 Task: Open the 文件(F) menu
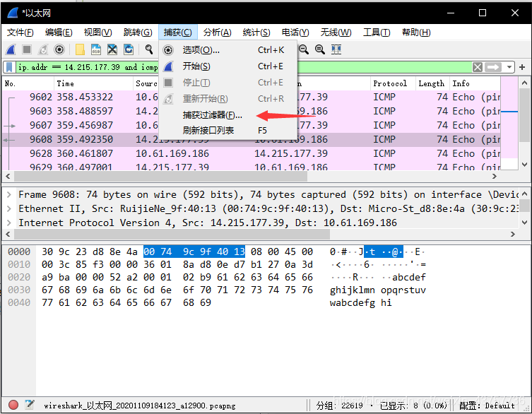pyautogui.click(x=20, y=32)
